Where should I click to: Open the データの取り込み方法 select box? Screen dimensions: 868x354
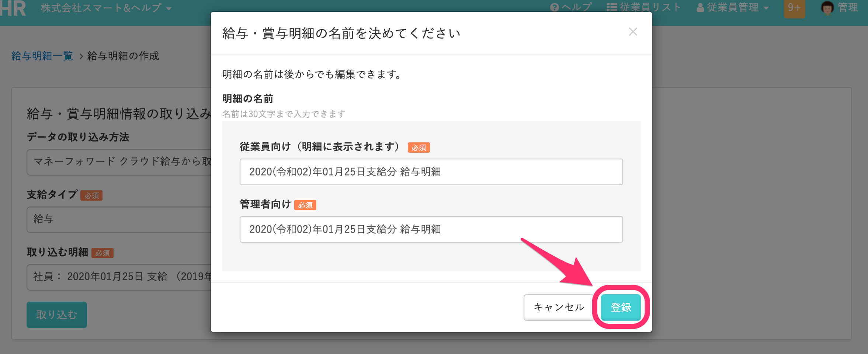119,162
